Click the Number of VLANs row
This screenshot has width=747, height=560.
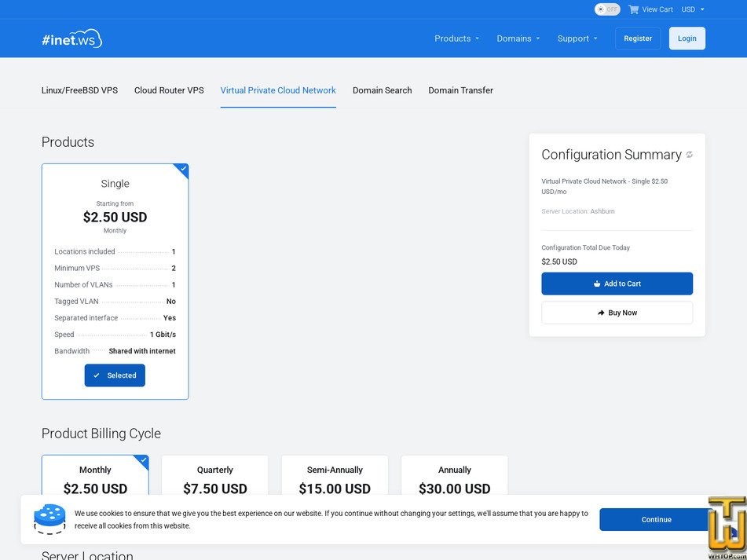[x=115, y=285]
